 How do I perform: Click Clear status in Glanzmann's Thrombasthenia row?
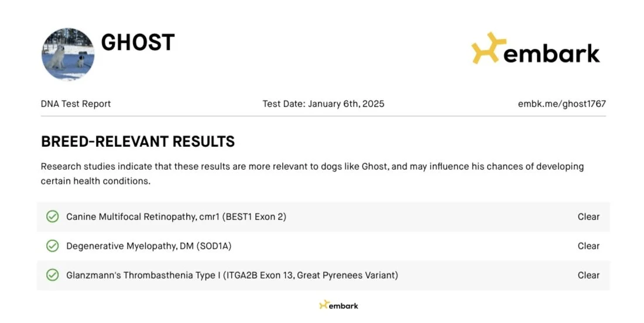coord(588,275)
